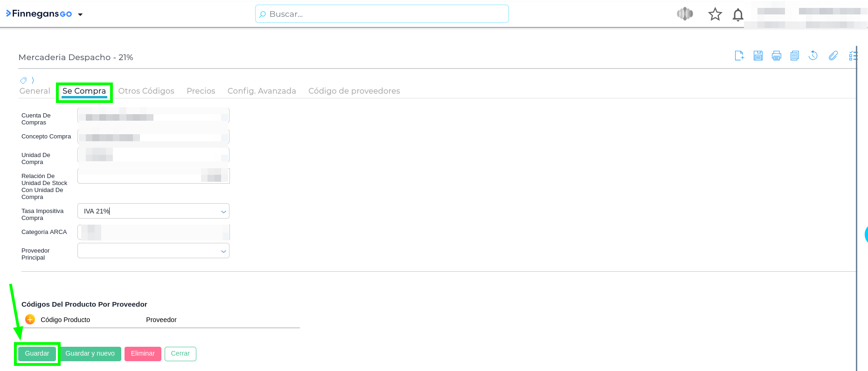Open the Finnegans GO menu arrow
The image size is (868, 371).
coord(80,14)
